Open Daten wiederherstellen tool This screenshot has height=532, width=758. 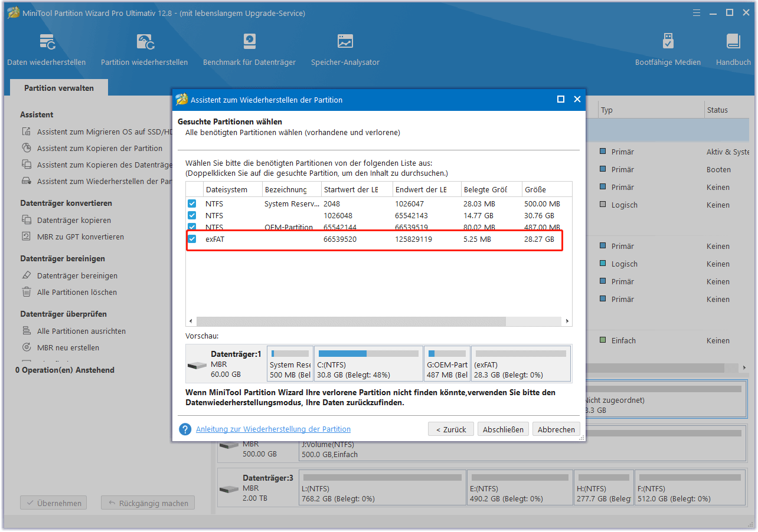(46, 50)
